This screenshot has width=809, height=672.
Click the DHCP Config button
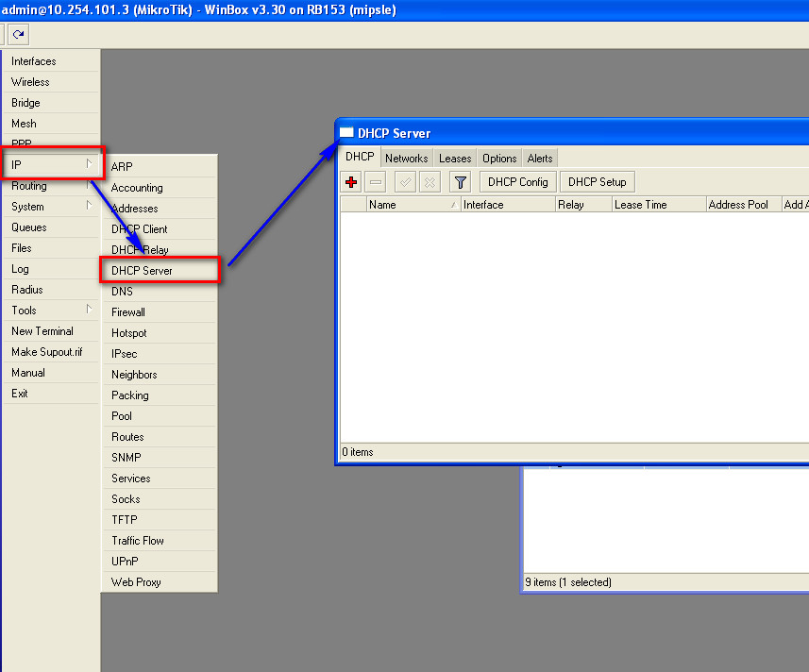pos(518,182)
